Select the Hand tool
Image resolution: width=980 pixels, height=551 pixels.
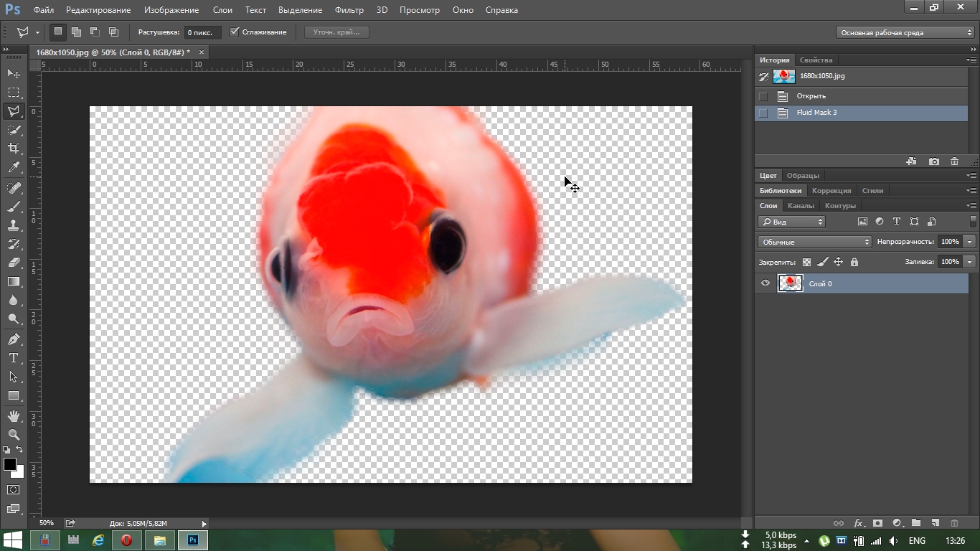[14, 416]
